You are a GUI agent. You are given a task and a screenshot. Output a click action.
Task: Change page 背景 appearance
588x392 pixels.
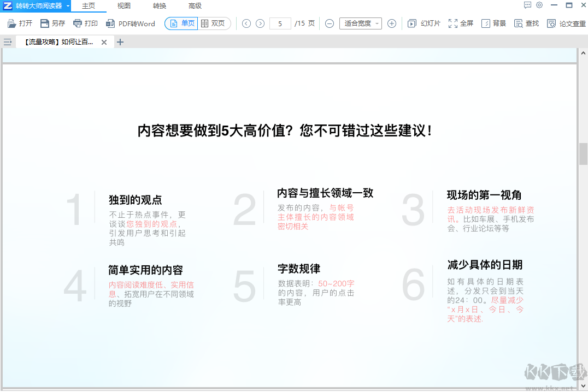click(493, 23)
